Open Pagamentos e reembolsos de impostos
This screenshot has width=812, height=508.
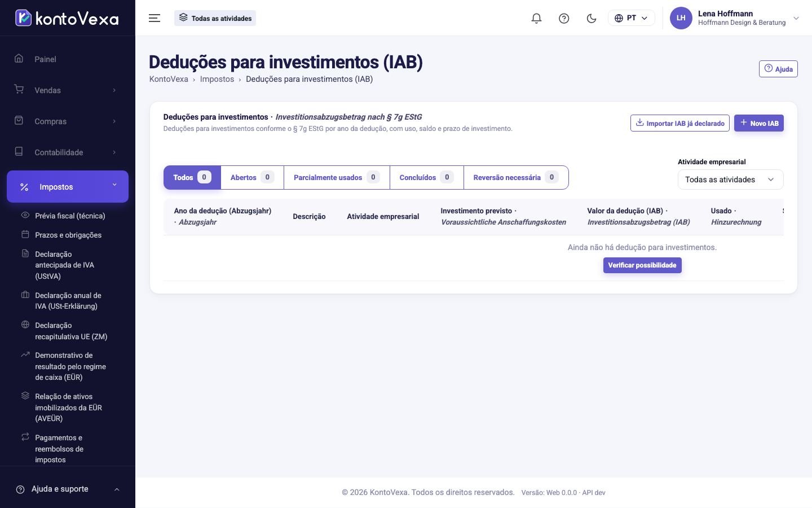pos(59,449)
